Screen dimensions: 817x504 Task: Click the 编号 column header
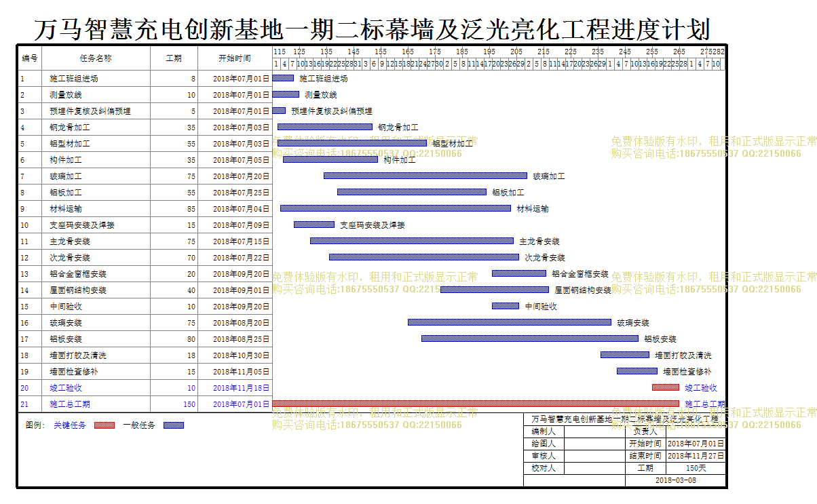point(30,58)
